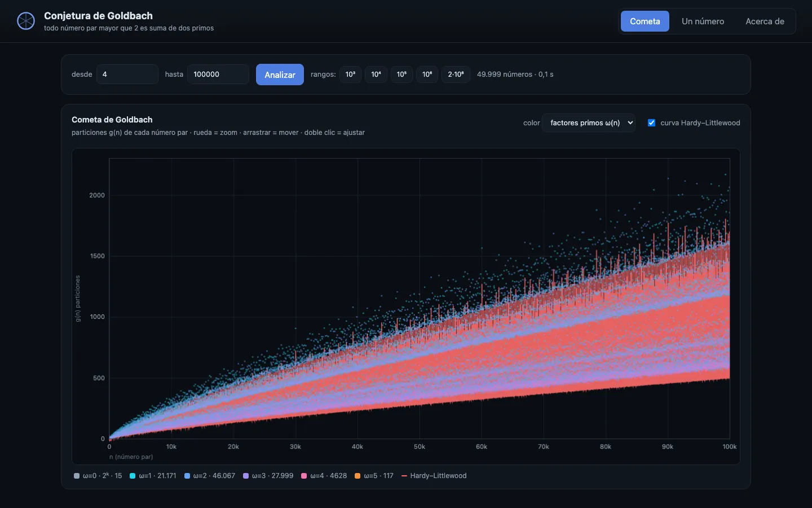Click the ω=2 blue legend swatch
Screen dimensions: 812x508
click(x=187, y=476)
